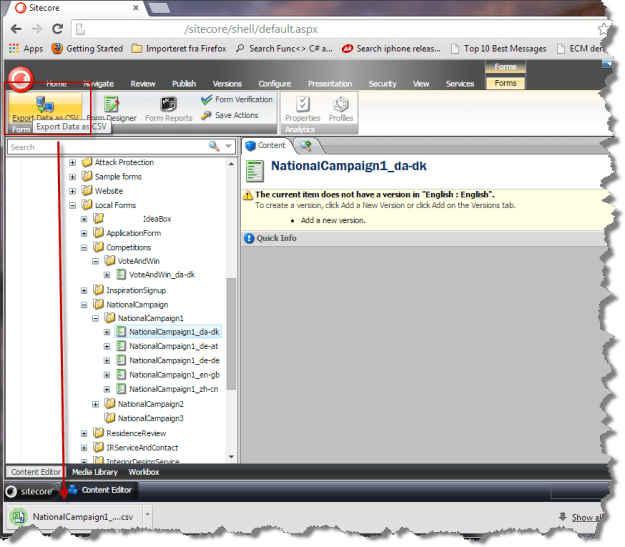
Task: Select NationalCampaign1_de-at form item
Action: (167, 346)
